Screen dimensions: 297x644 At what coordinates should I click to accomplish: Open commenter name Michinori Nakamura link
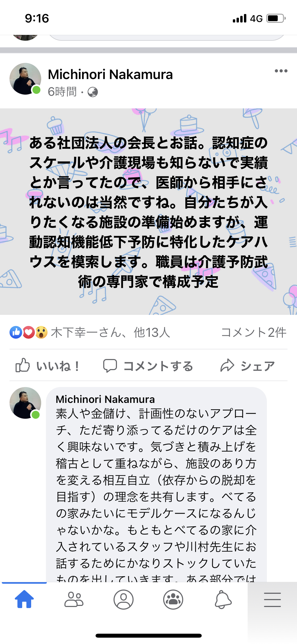(105, 399)
